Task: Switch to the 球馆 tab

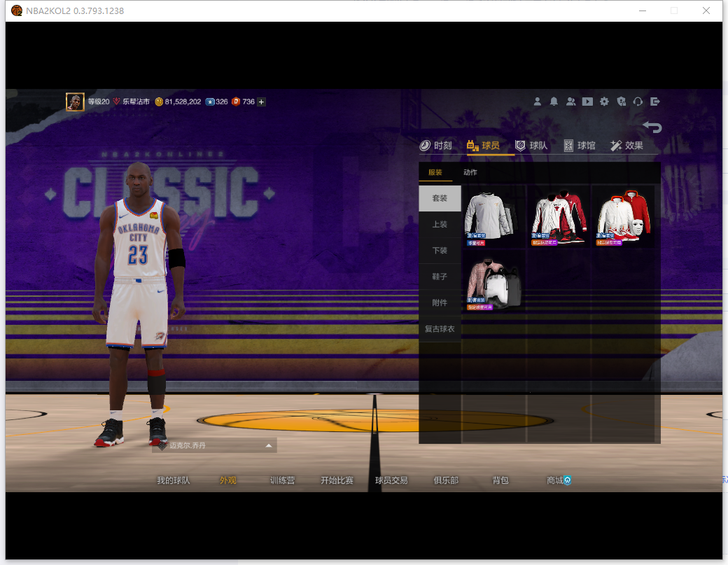Action: pos(580,146)
